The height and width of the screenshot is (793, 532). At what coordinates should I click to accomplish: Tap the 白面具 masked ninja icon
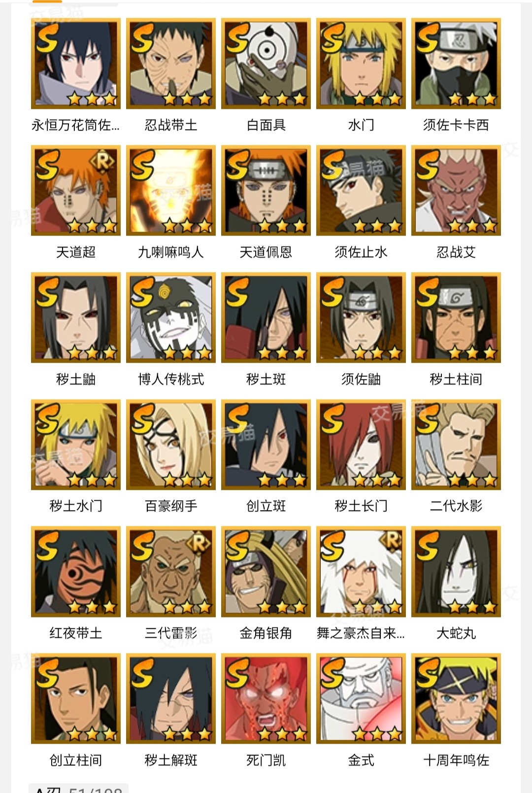(x=266, y=64)
